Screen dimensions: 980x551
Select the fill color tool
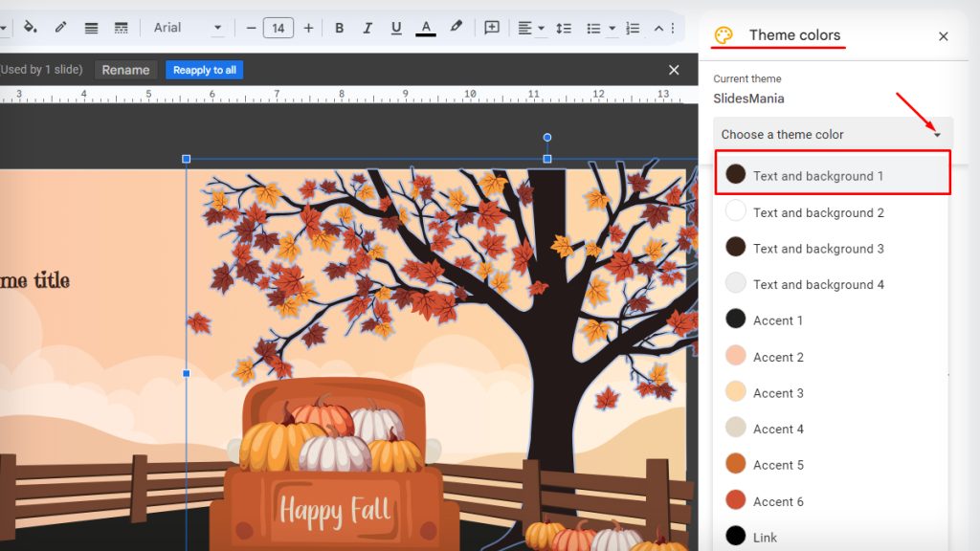tap(29, 28)
